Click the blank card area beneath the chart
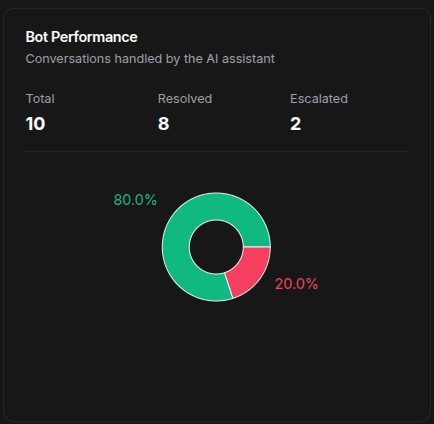The image size is (434, 424). [217, 360]
